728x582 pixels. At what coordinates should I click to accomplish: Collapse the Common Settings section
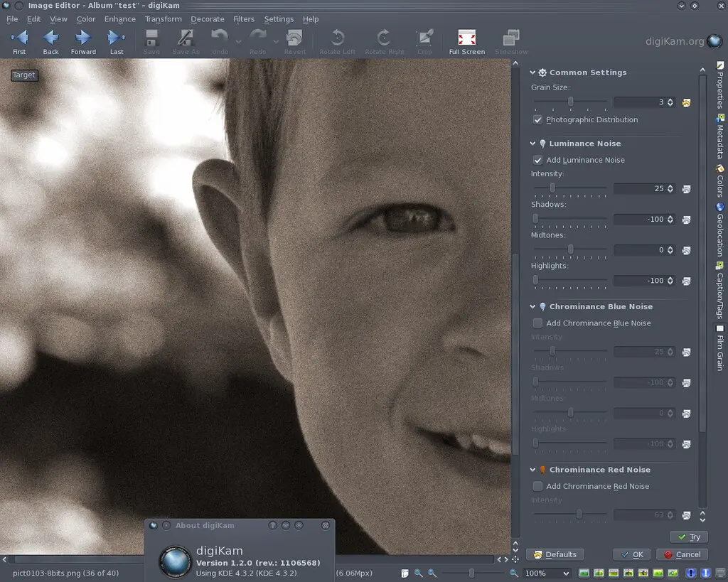[x=533, y=72]
